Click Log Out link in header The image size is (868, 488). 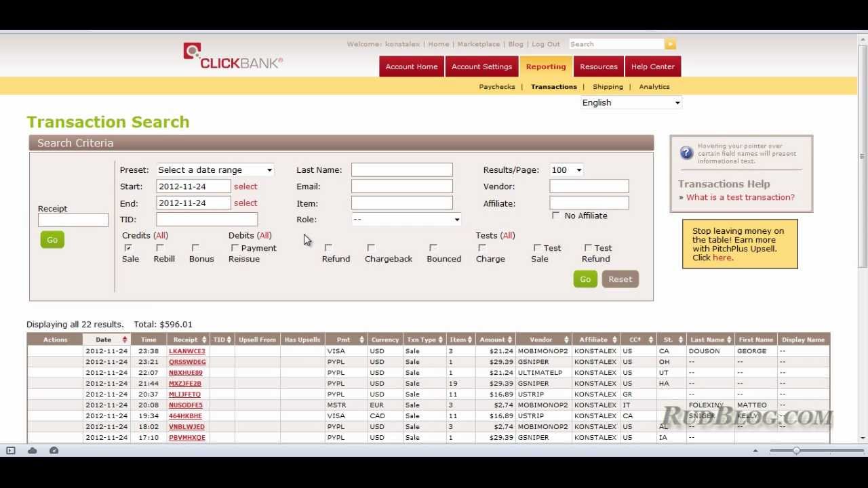546,44
